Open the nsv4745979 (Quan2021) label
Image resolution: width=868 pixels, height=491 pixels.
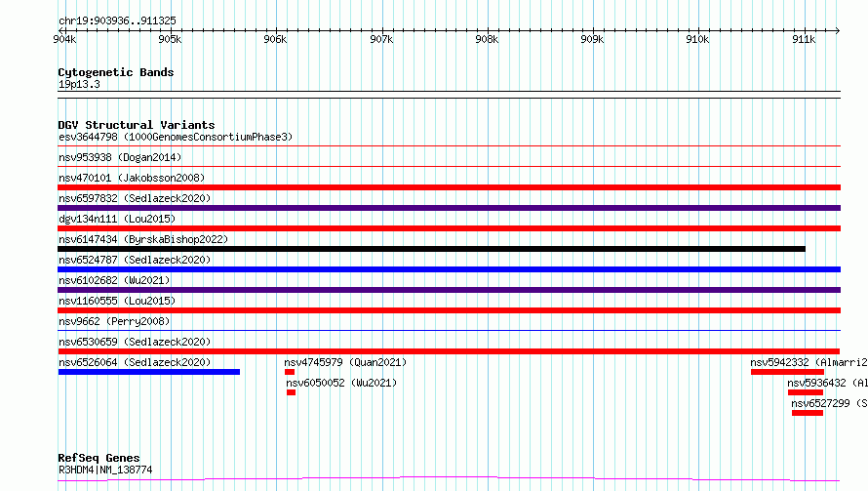[345, 362]
